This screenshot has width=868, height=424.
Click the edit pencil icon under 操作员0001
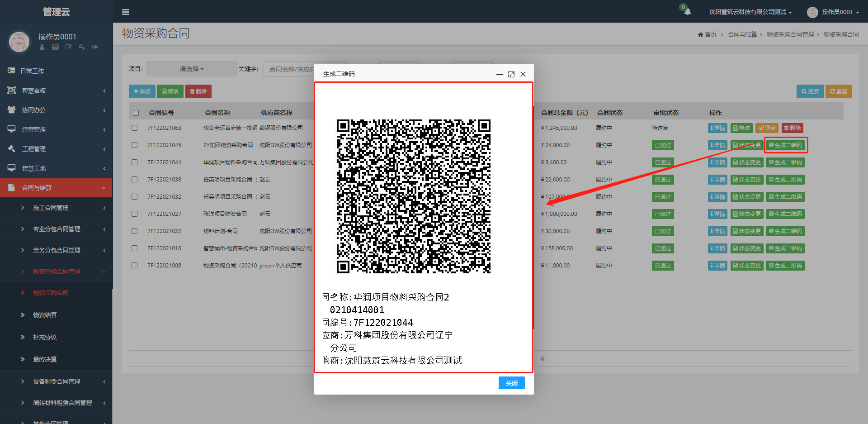tap(68, 47)
